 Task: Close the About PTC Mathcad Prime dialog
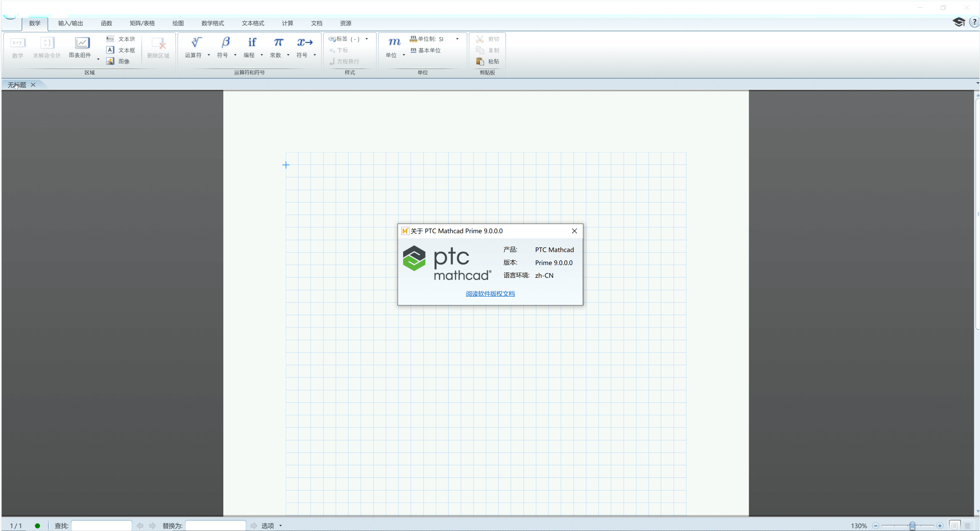coord(574,231)
